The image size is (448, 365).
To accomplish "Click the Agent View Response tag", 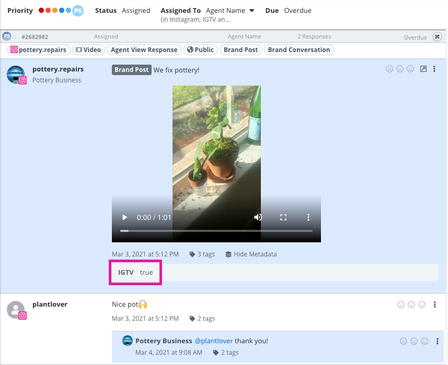I will point(144,50).
